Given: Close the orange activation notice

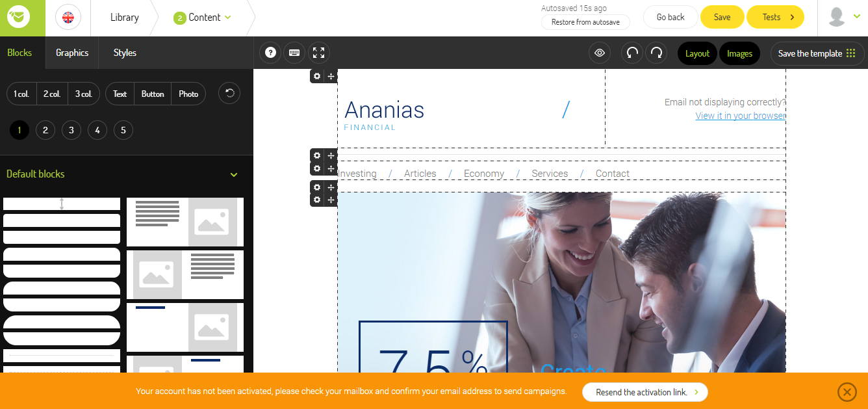Looking at the screenshot, I should [847, 391].
